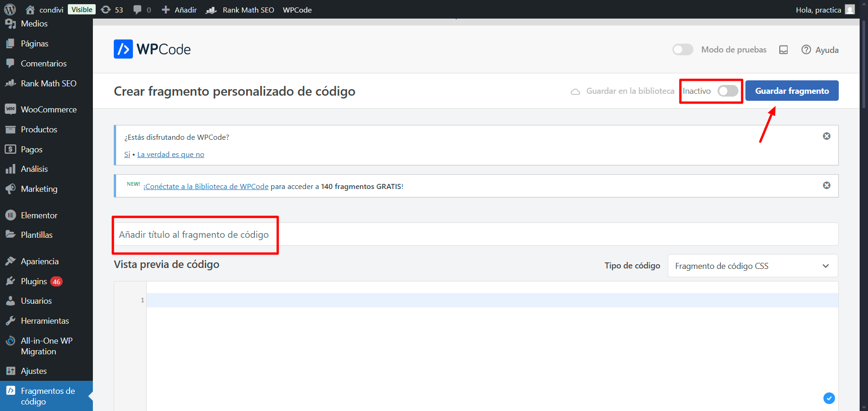Click the Marketing megaphone icon

[x=10, y=189]
